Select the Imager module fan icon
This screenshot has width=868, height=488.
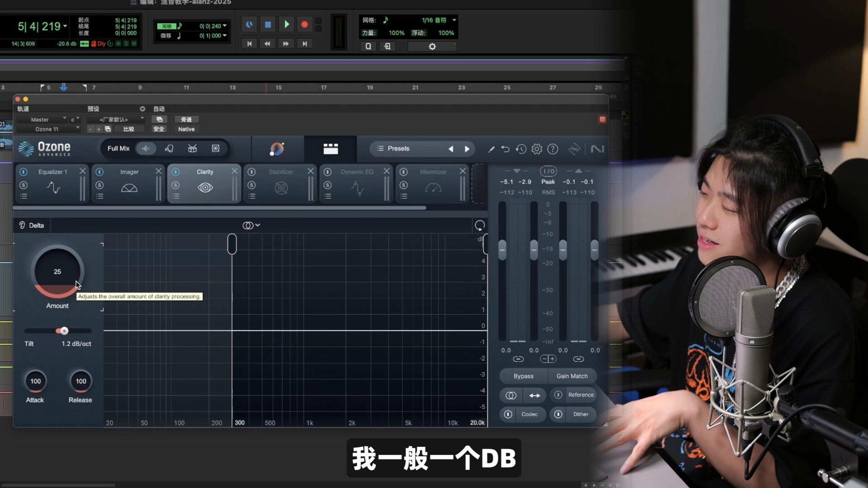129,188
